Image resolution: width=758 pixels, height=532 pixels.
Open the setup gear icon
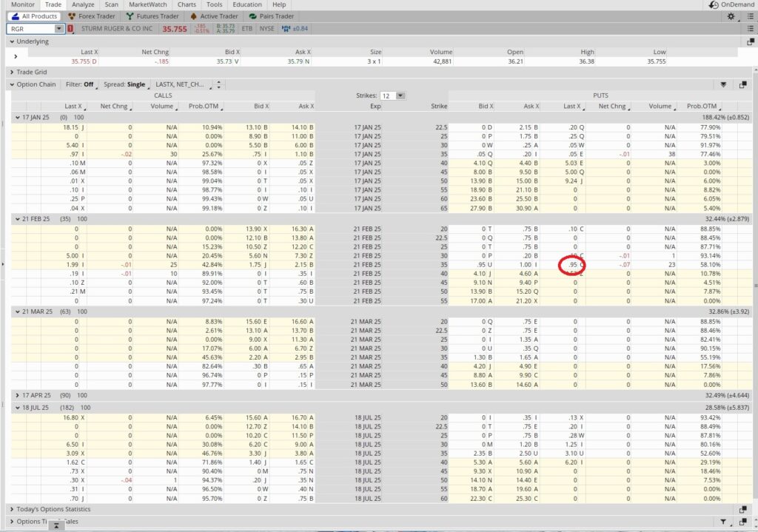tap(731, 16)
